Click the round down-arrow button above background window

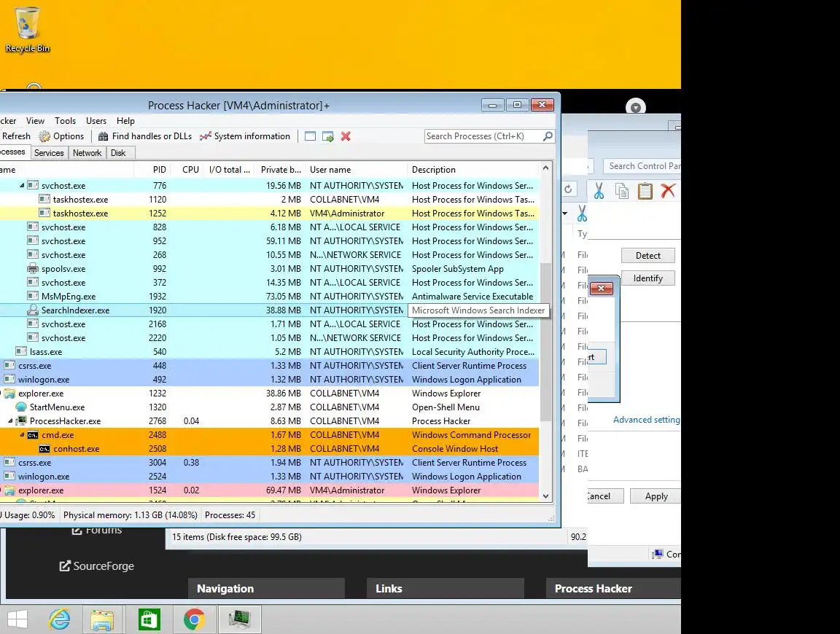(635, 107)
